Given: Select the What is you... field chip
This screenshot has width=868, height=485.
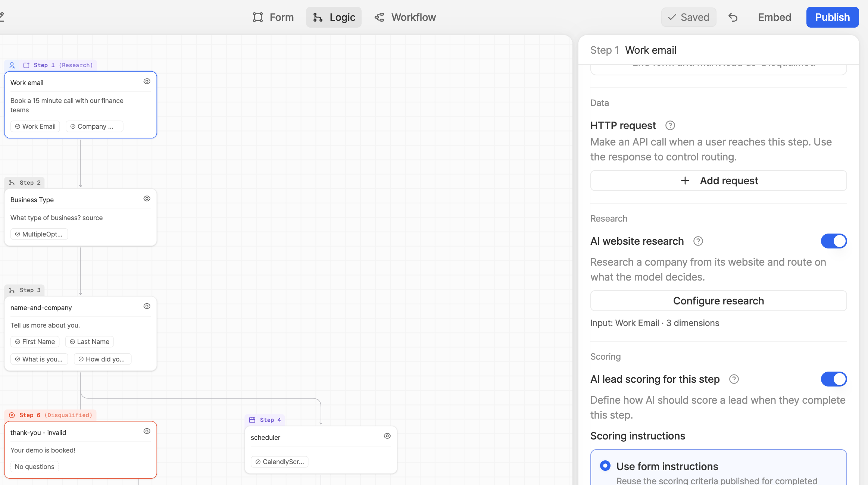Looking at the screenshot, I should point(39,359).
